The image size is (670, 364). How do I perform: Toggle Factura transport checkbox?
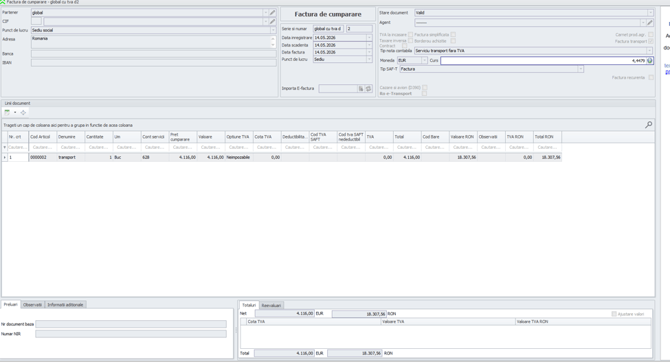coord(651,41)
